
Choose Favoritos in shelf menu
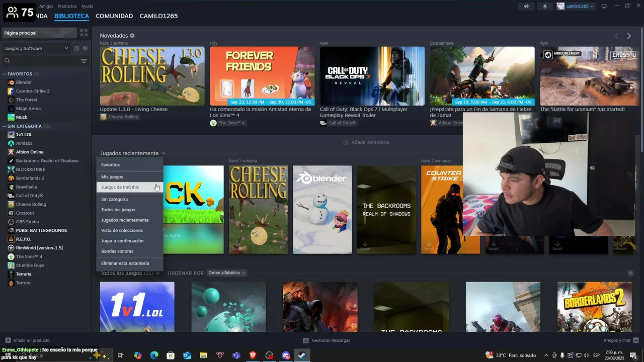(130, 165)
